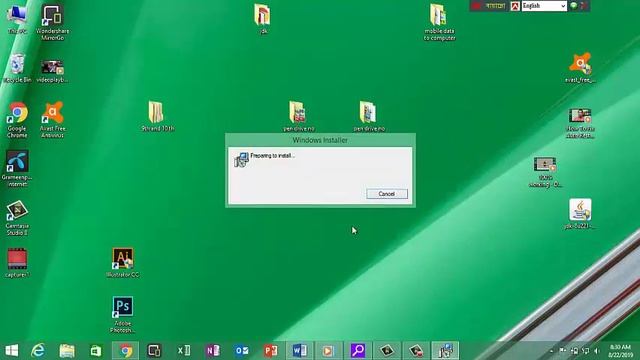Screen dimensions: 640x360
Task: Click the volume speaker tray icon
Action: coord(597,351)
